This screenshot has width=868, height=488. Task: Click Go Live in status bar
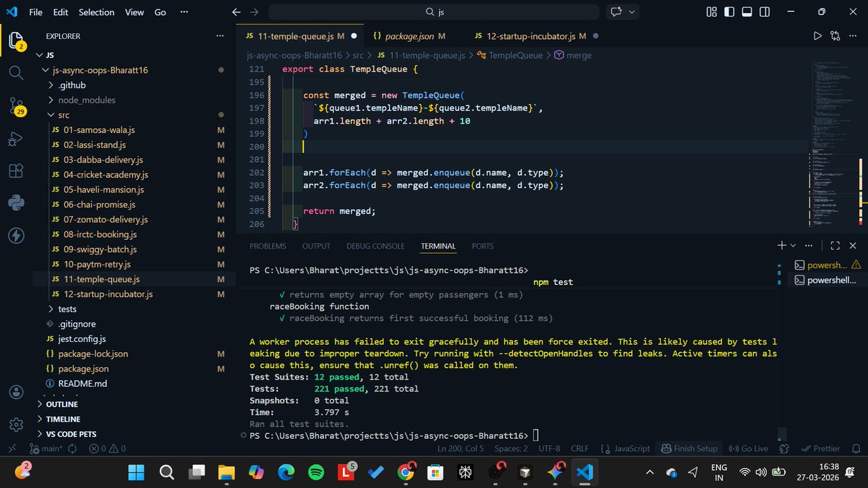coord(748,448)
